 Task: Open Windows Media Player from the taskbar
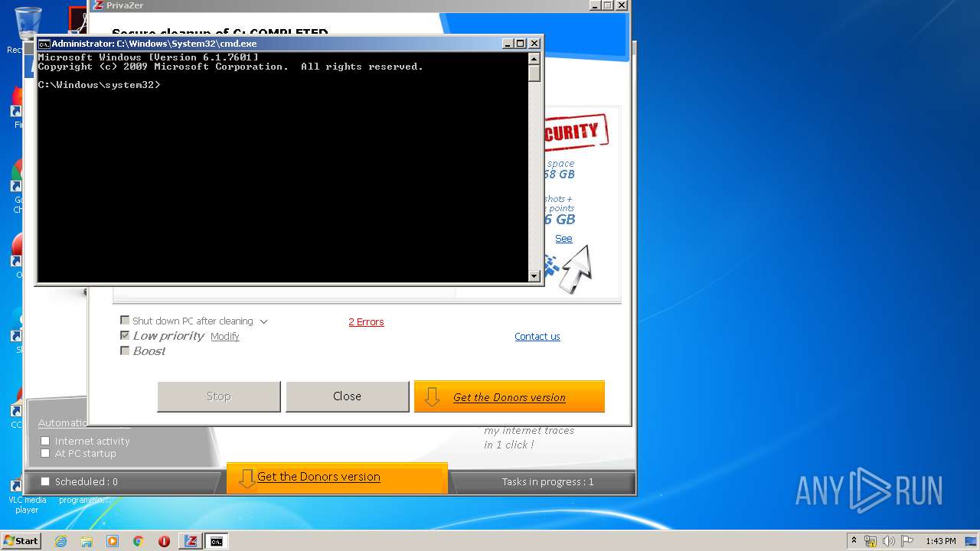tap(113, 541)
